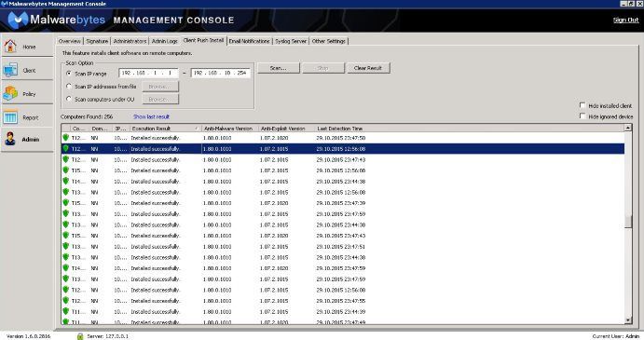Click the results list scrollbar thumb

coord(627,221)
